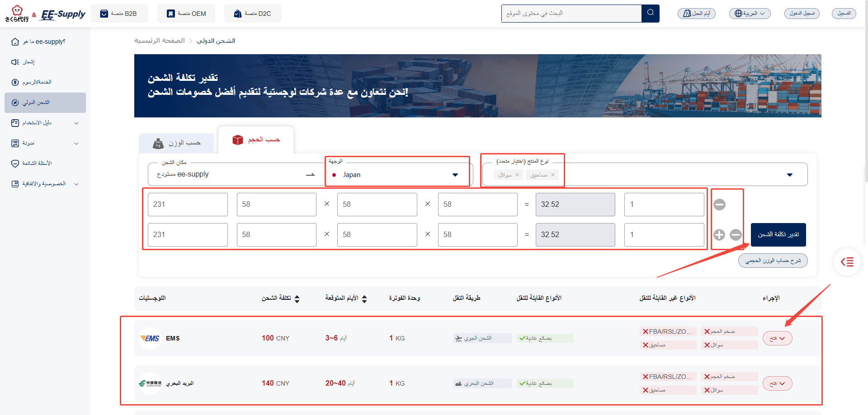This screenshot has width=868, height=415.
Task: Click the second row 32.52 volume result
Action: click(576, 235)
